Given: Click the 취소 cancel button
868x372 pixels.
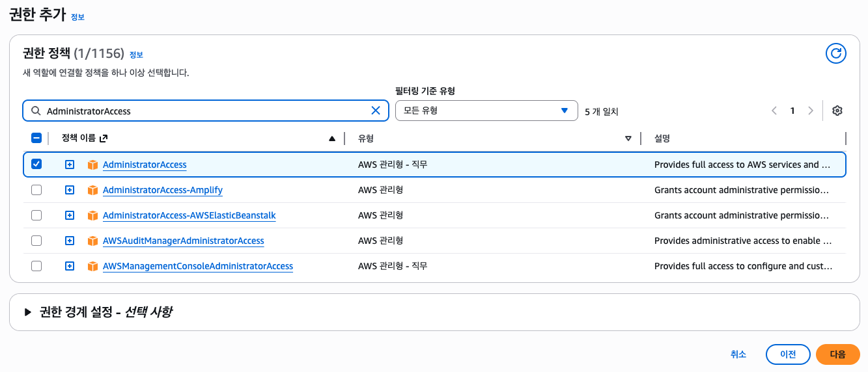Looking at the screenshot, I should click(x=738, y=354).
